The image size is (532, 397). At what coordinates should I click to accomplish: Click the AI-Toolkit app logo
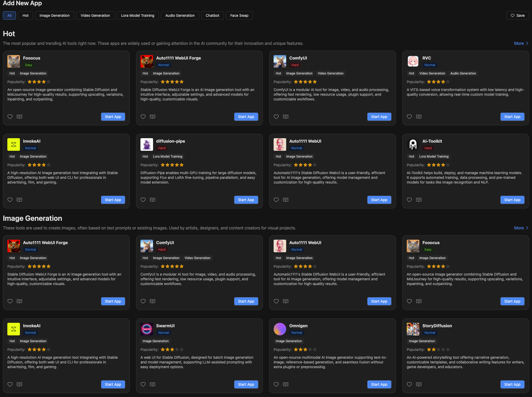click(x=413, y=144)
